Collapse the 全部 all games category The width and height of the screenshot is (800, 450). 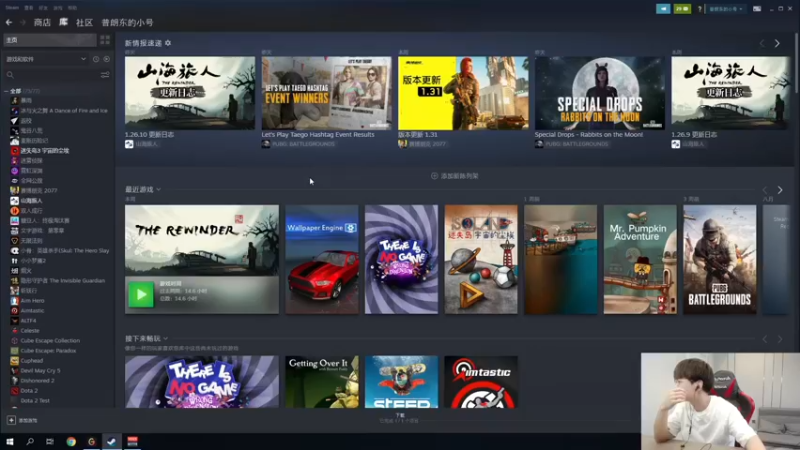pos(6,91)
